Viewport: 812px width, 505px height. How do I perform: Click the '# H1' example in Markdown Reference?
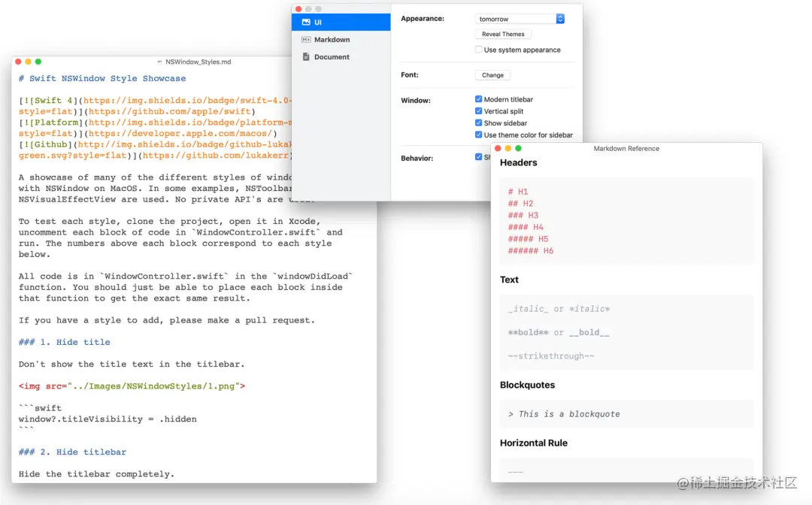point(518,192)
